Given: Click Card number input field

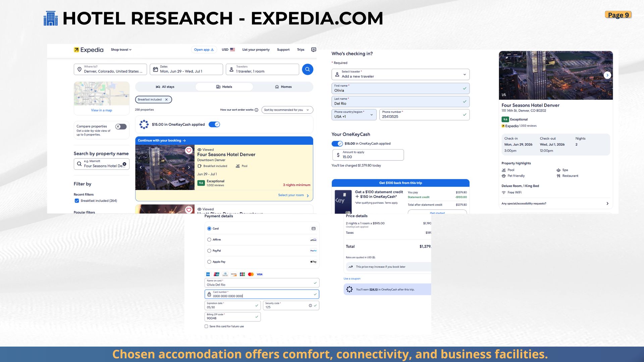Looking at the screenshot, I should 262,294.
